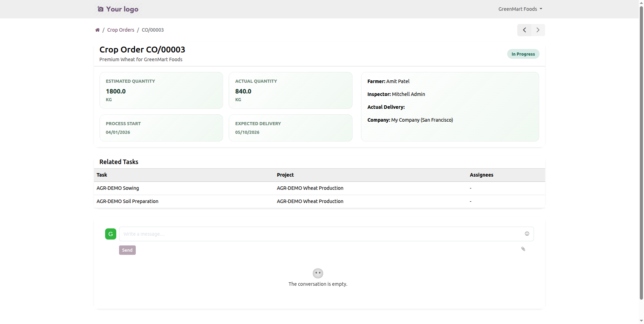
Task: Click the In Progress status badge
Action: point(523,54)
